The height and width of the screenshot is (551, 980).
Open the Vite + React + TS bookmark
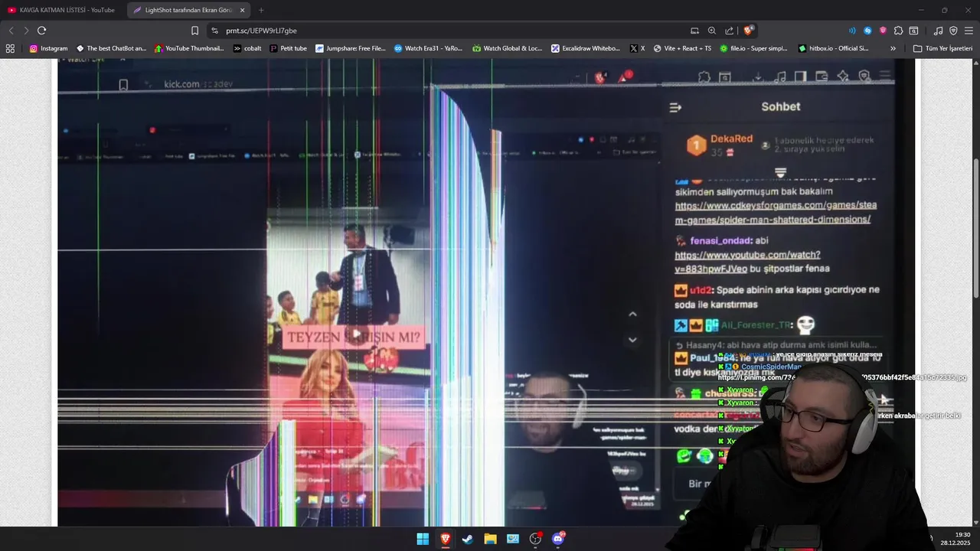pyautogui.click(x=681, y=48)
